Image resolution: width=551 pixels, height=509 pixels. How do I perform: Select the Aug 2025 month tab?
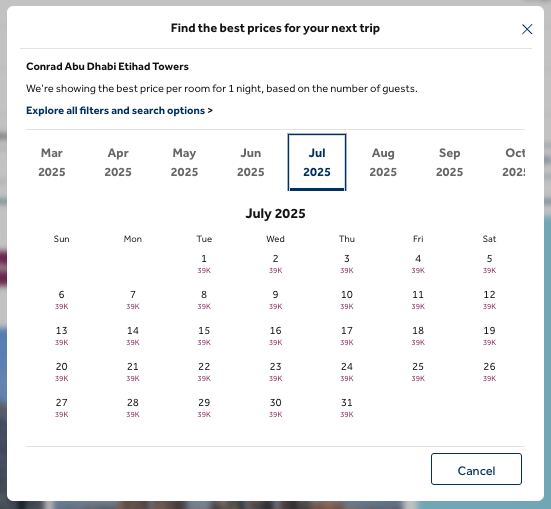coord(383,162)
